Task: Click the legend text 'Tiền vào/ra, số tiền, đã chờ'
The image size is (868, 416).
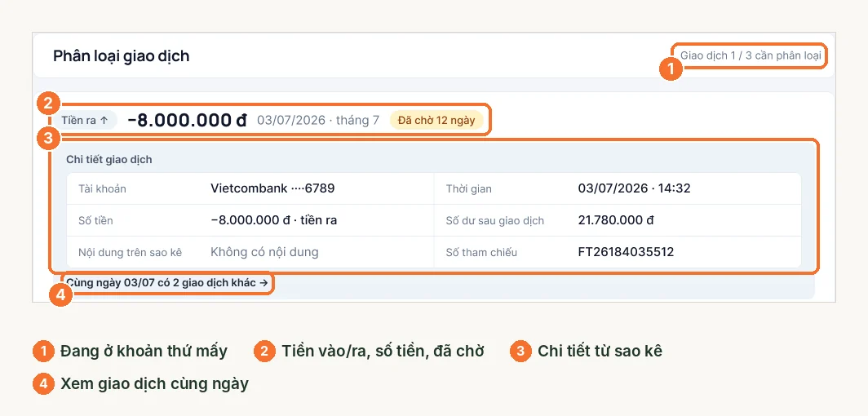Action: coord(383,352)
